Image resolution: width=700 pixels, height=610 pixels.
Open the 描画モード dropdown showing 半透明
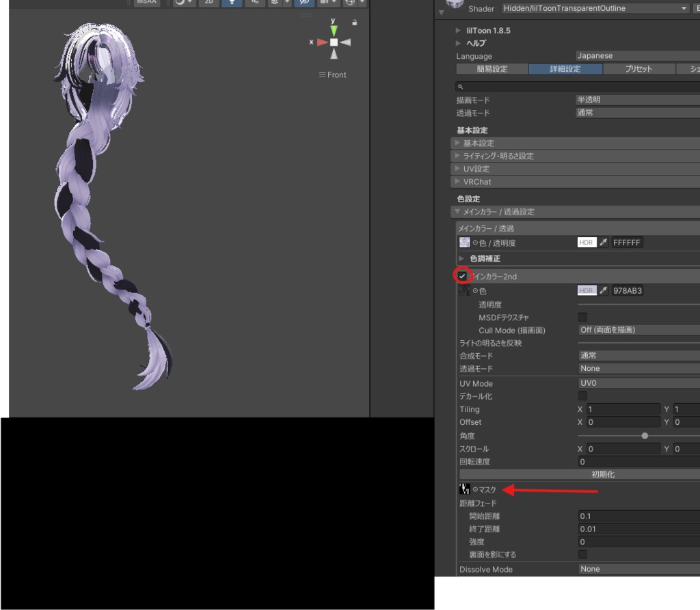[638, 100]
